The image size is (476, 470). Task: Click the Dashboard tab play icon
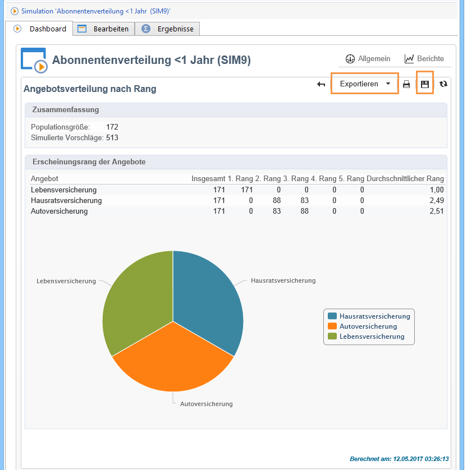pos(17,29)
